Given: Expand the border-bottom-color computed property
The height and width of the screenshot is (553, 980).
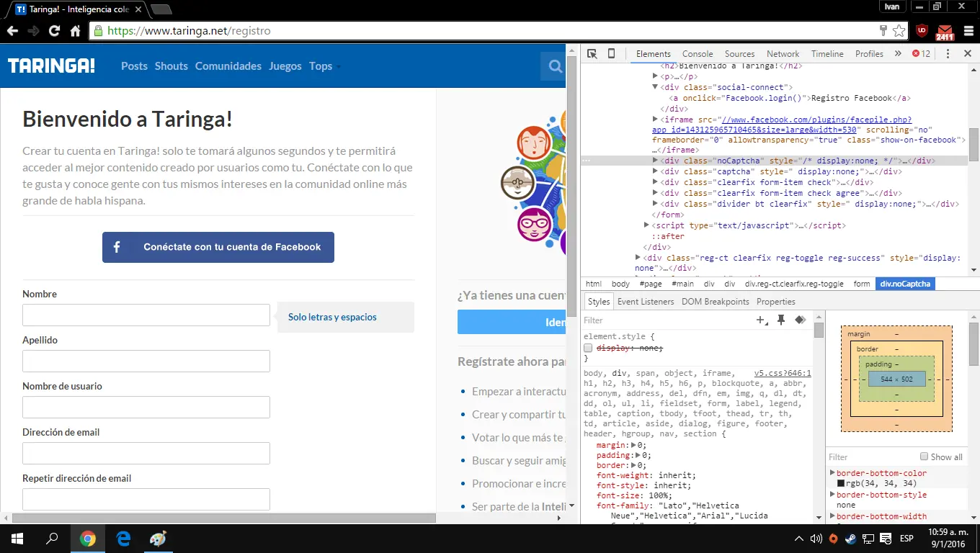Looking at the screenshot, I should point(833,473).
